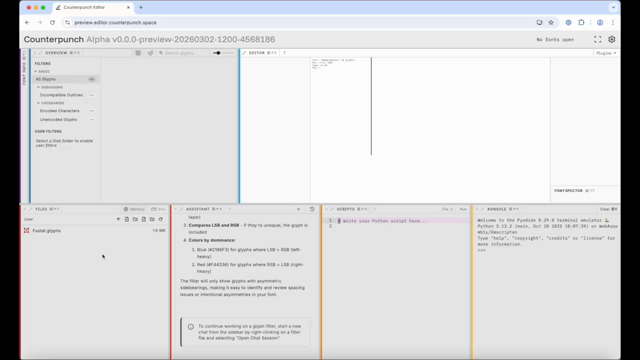Image resolution: width=640 pixels, height=360 pixels.
Task: Click the '/user' path label in Files
Action: click(x=29, y=219)
